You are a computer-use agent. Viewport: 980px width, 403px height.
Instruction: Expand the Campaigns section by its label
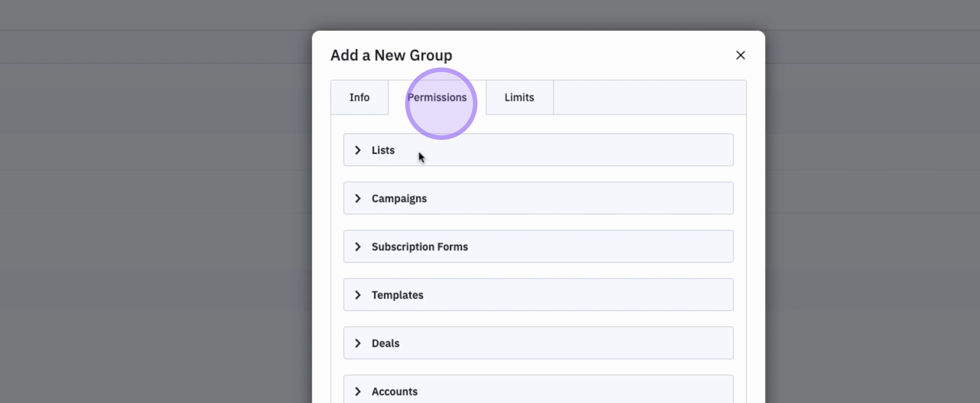(x=399, y=199)
